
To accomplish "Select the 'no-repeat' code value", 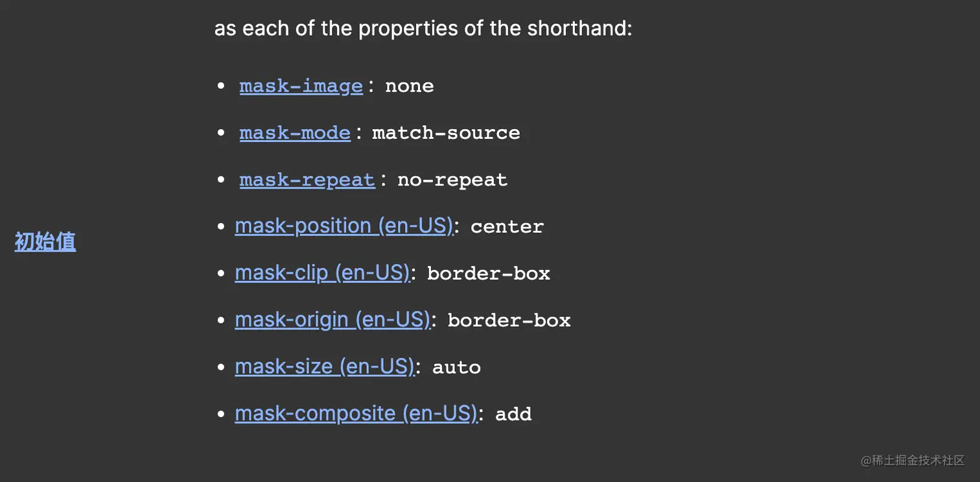I will (x=452, y=179).
